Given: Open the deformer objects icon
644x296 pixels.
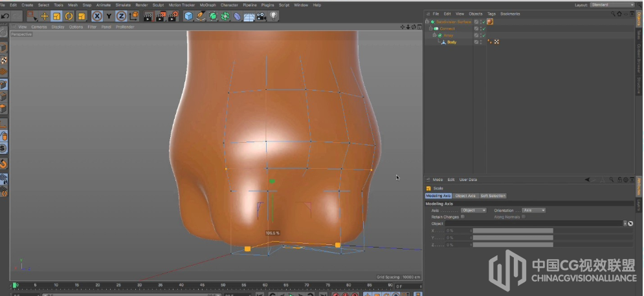Looking at the screenshot, I should pos(238,16).
